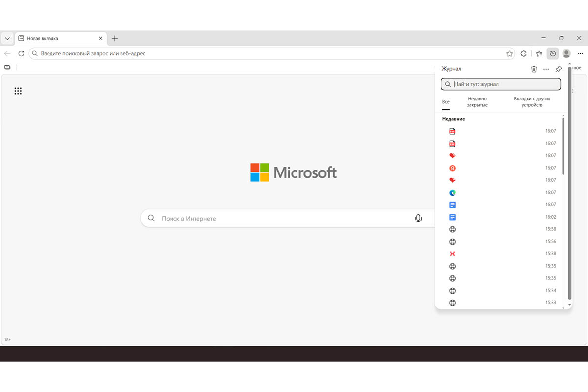The image size is (588, 392).
Task: Open the Favorites list icon
Action: (x=539, y=53)
